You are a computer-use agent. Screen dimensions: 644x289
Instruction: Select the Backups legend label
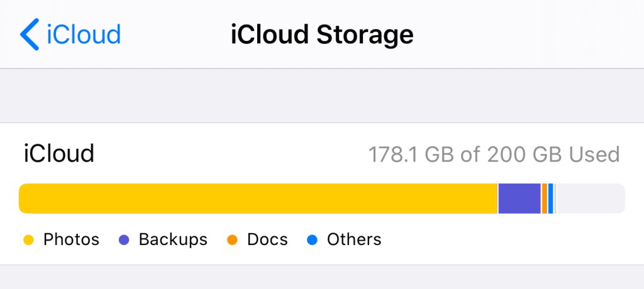pyautogui.click(x=173, y=239)
